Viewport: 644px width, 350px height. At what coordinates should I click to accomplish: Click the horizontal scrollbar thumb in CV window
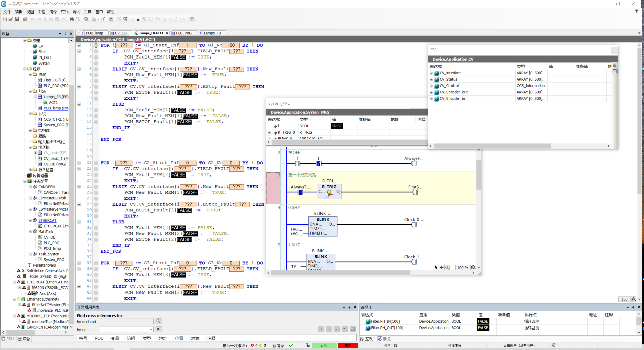492,146
